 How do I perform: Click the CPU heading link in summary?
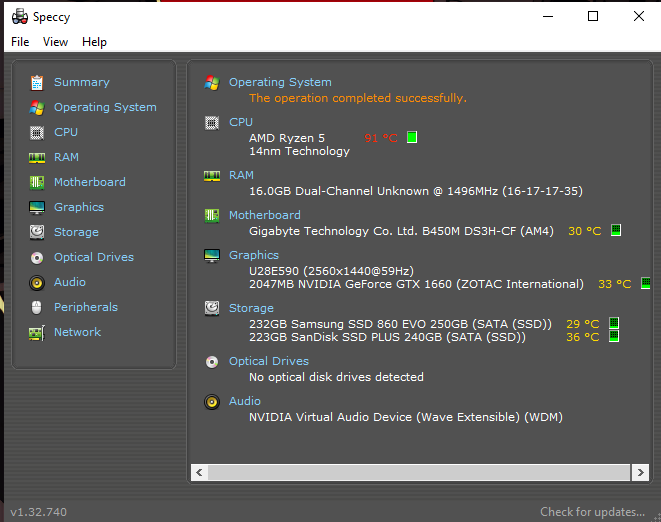tap(241, 122)
